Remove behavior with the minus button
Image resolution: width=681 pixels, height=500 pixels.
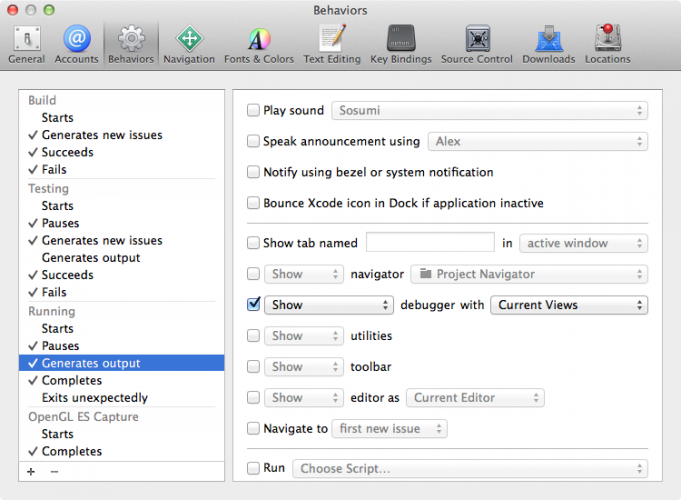point(54,471)
